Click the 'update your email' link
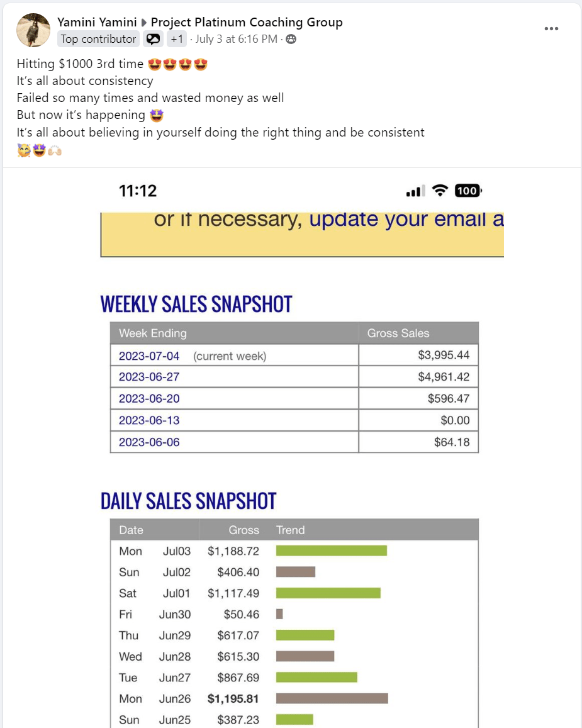 point(406,220)
